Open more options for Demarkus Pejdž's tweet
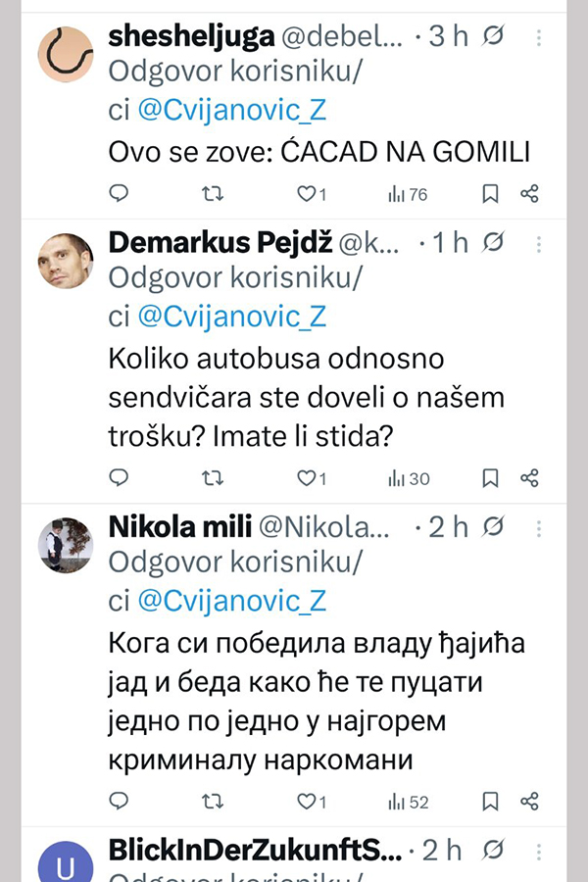 click(540, 244)
